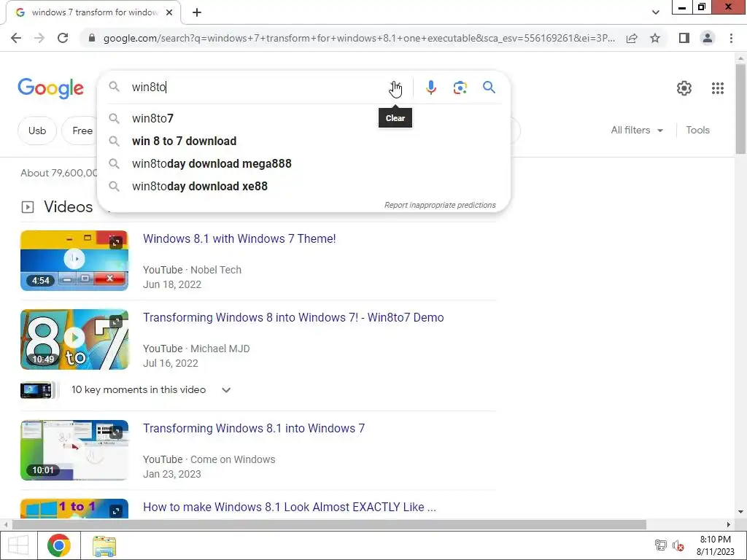Apply the Usb filter chip
This screenshot has width=747, height=560.
tap(37, 131)
